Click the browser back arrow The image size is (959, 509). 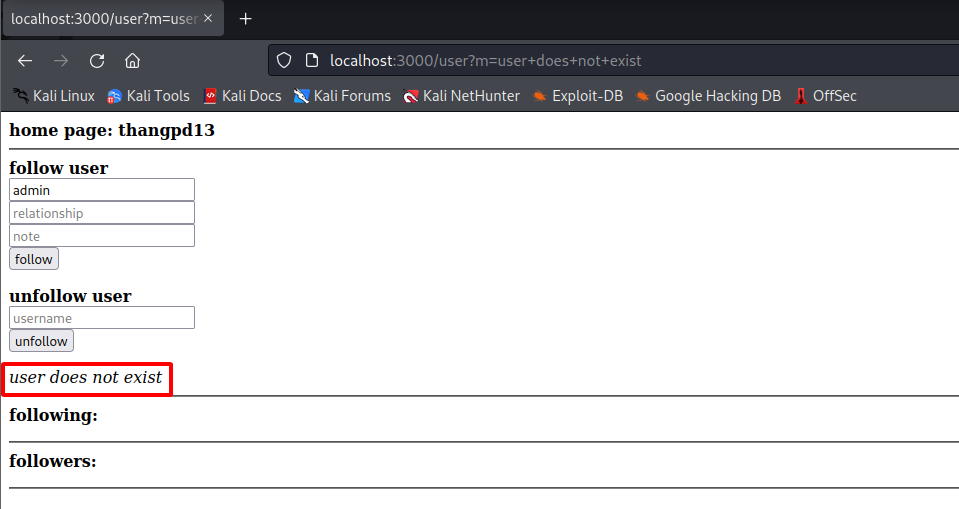click(x=25, y=60)
